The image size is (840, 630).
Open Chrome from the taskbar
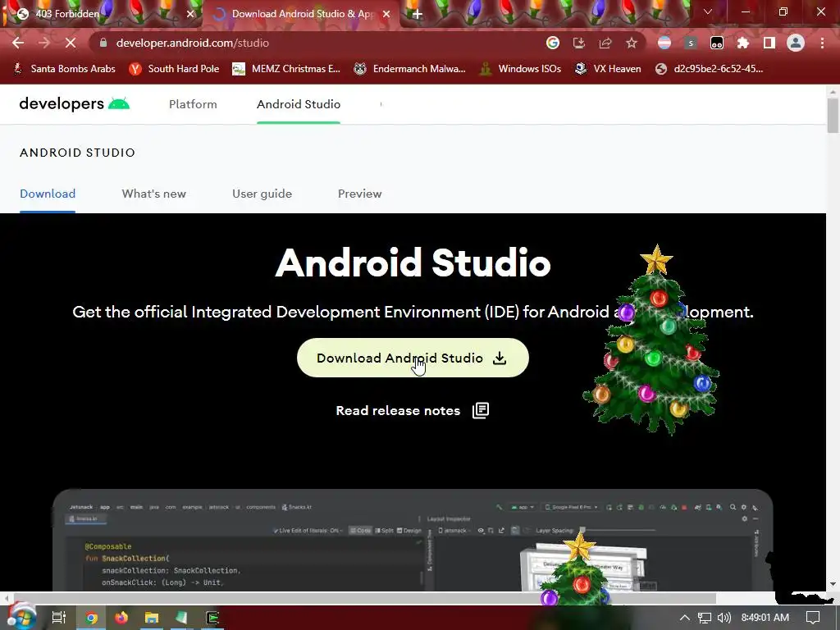tap(91, 618)
